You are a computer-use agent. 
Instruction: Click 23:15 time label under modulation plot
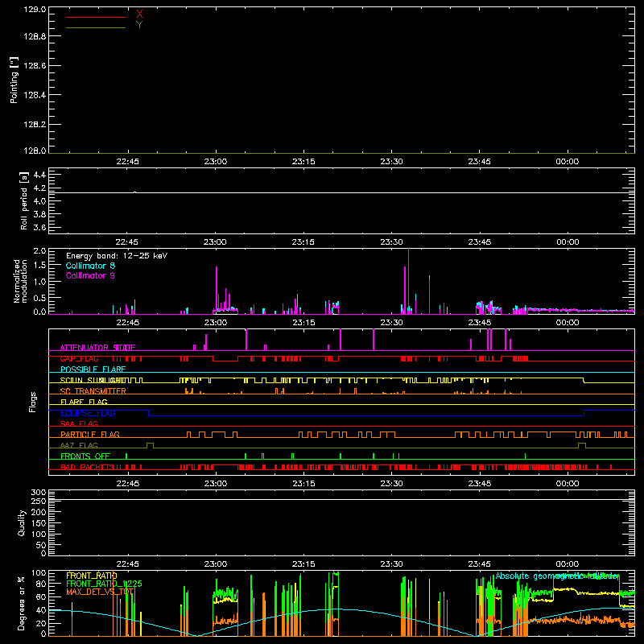pos(303,323)
